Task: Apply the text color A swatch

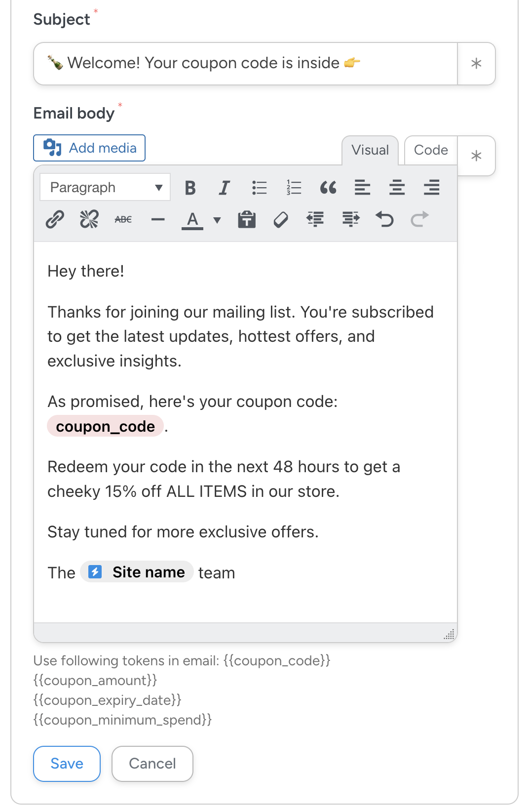Action: [192, 220]
